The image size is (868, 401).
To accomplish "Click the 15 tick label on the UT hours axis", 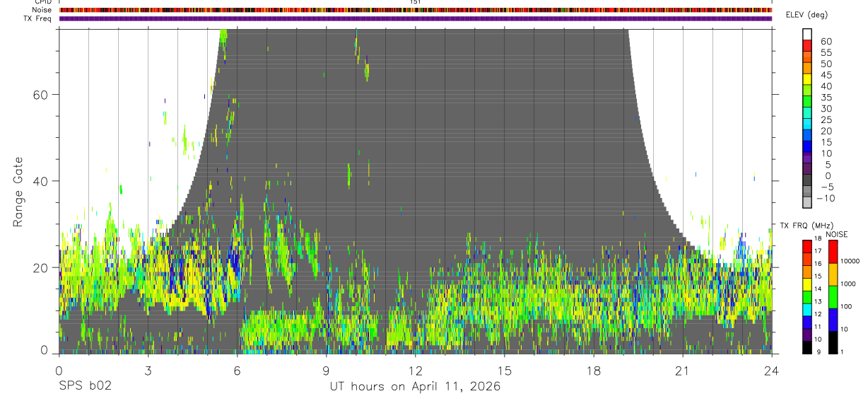I will coord(505,371).
